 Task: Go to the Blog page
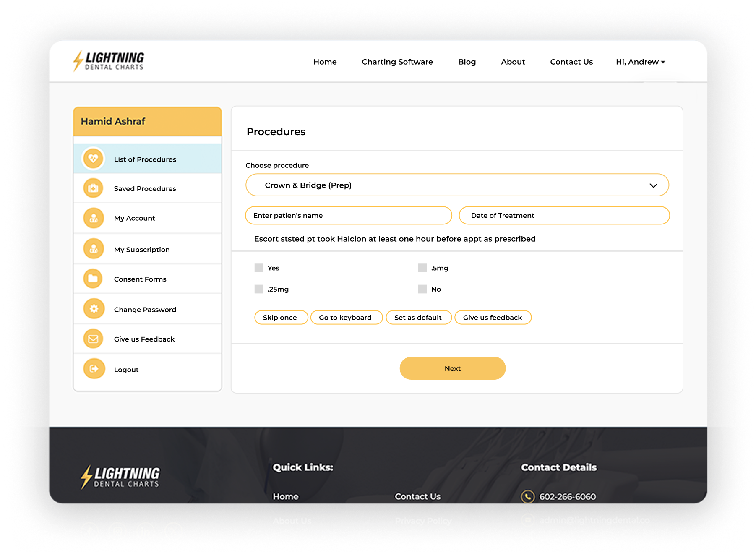point(467,62)
